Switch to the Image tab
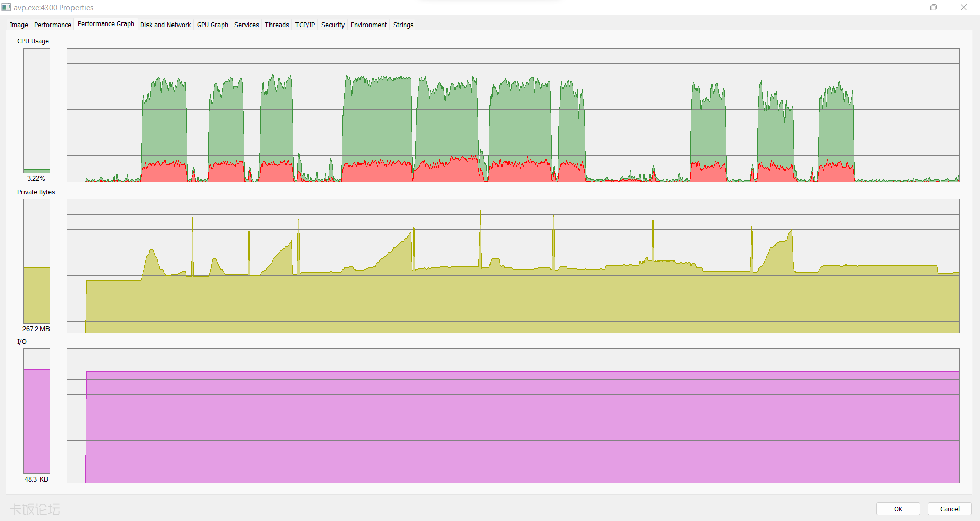The height and width of the screenshot is (521, 980). pos(19,25)
